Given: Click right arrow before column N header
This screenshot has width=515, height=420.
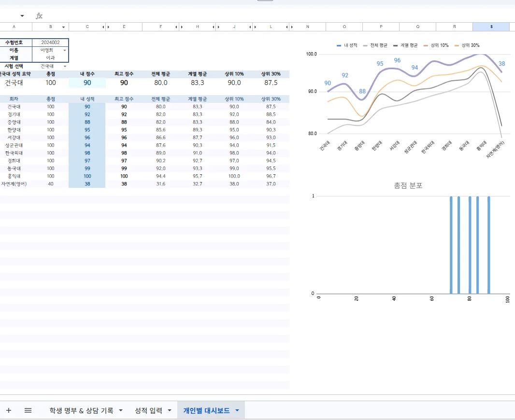Looking at the screenshot, I should click(292, 27).
